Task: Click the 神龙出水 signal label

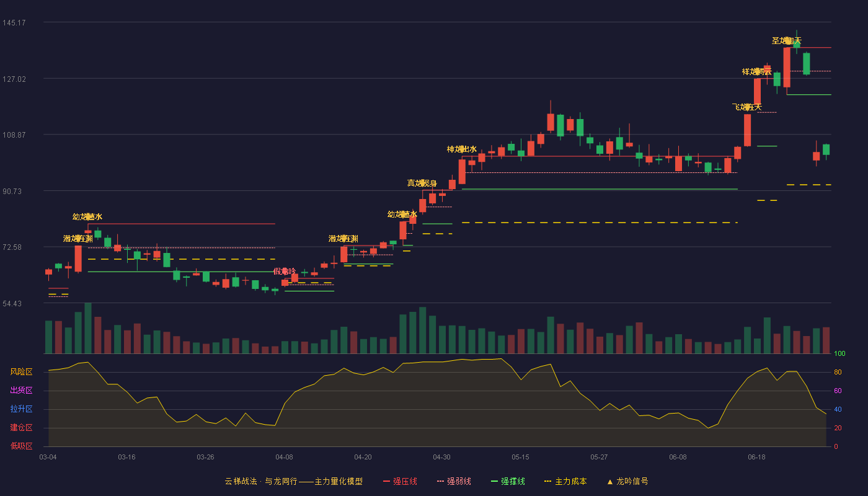Action: 462,149
